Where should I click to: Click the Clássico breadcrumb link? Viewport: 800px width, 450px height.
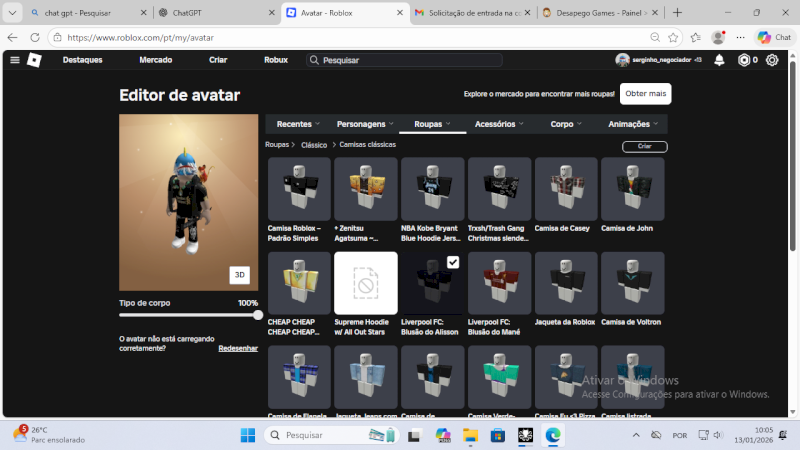(314, 145)
